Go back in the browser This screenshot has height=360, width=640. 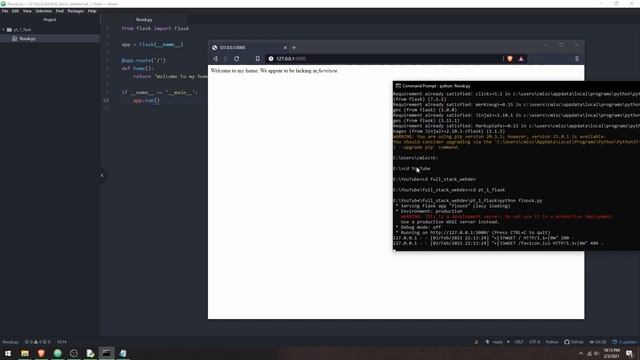tap(216, 59)
